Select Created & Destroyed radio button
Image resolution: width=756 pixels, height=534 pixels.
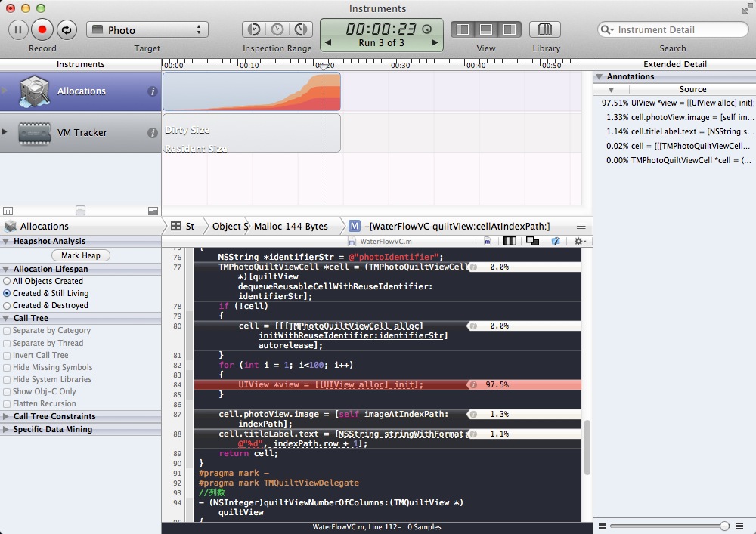pyautogui.click(x=7, y=305)
